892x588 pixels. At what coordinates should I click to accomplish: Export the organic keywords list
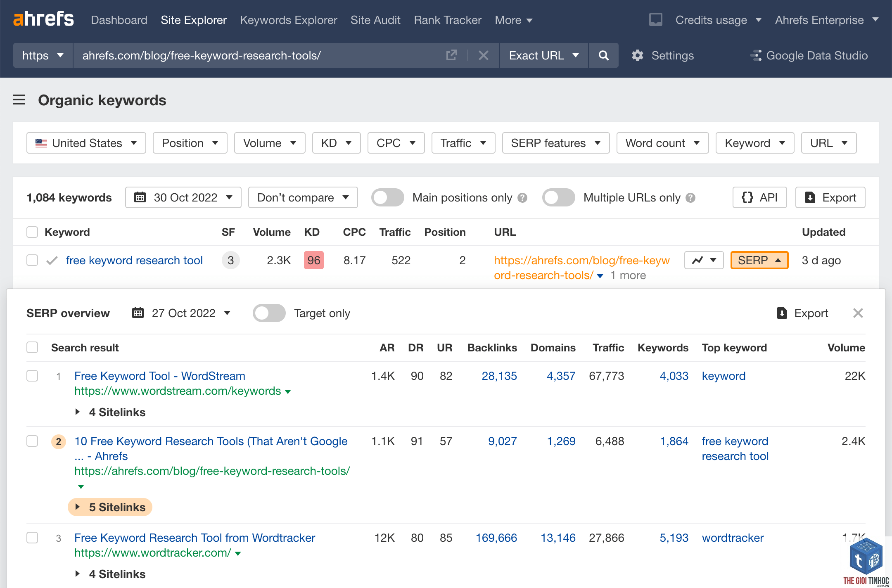[830, 197]
